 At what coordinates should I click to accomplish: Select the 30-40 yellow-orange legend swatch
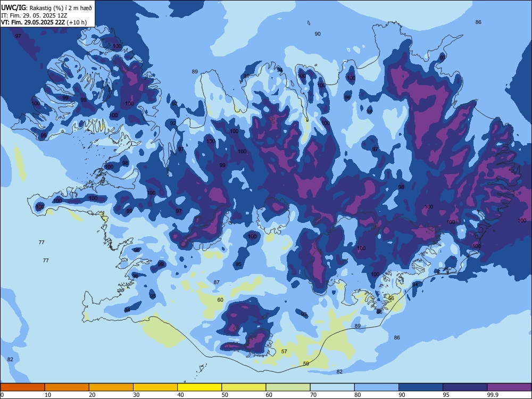click(155, 387)
